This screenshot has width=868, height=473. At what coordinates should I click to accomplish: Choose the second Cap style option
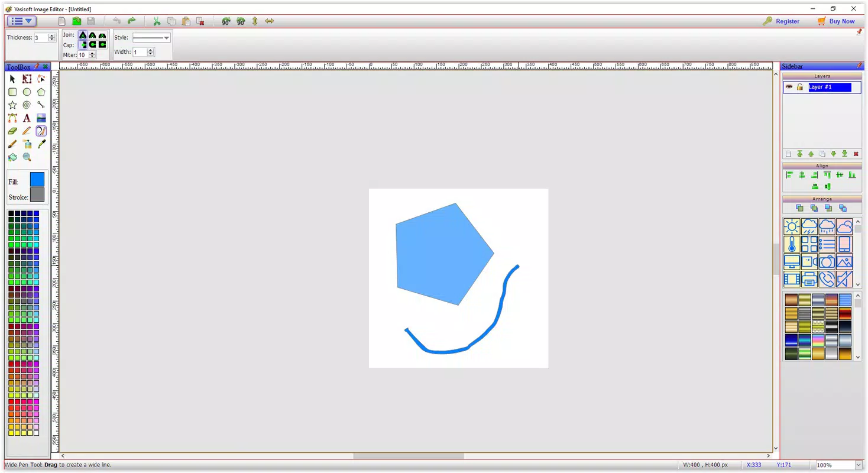point(92,45)
